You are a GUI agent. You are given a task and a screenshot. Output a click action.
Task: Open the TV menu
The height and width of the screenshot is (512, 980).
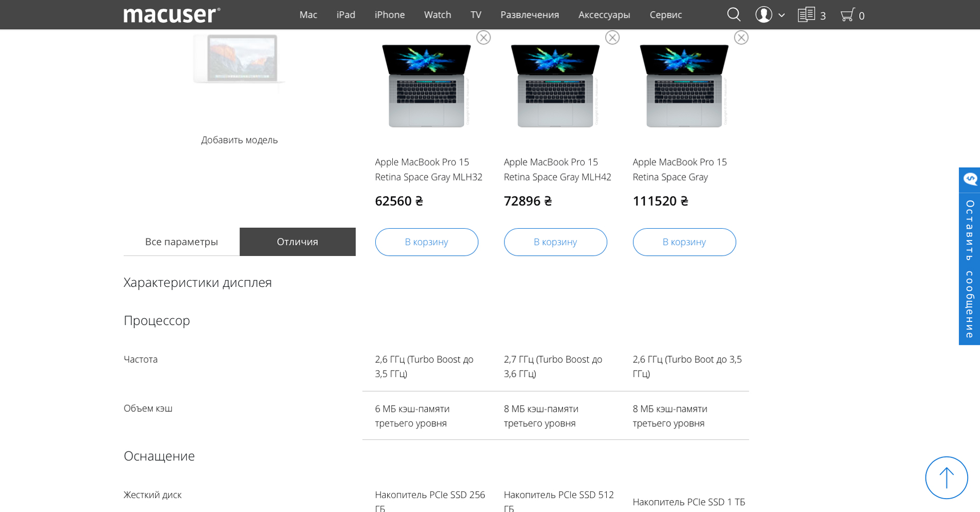coord(476,15)
